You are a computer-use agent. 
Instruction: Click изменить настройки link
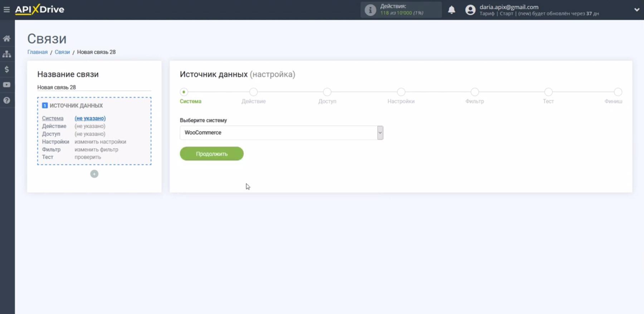click(x=100, y=142)
